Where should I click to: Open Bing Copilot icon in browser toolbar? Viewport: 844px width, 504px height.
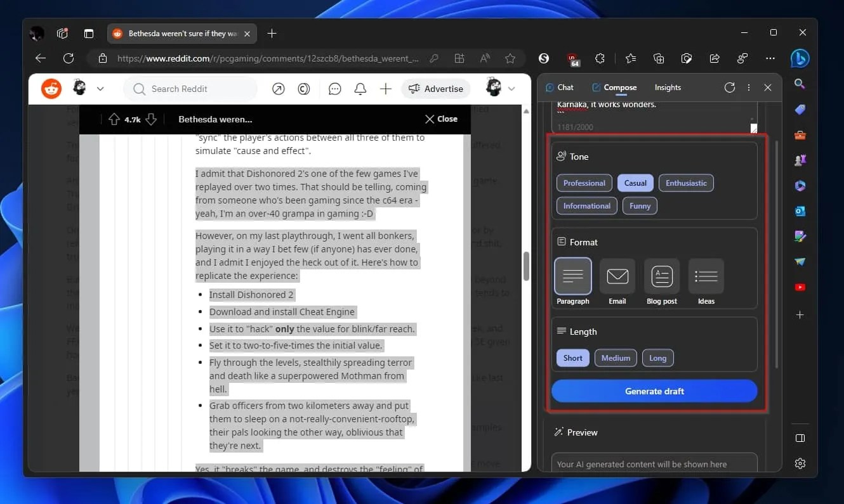tap(800, 58)
